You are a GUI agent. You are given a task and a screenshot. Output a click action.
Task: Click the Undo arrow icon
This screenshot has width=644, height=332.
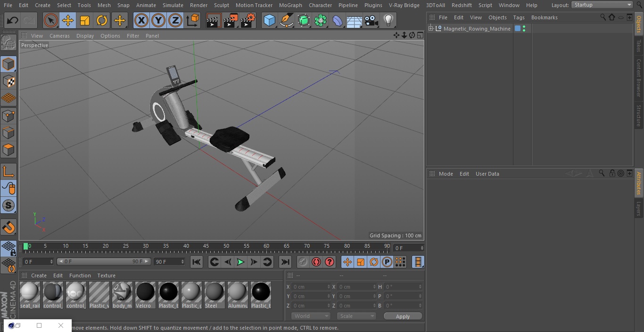point(13,21)
